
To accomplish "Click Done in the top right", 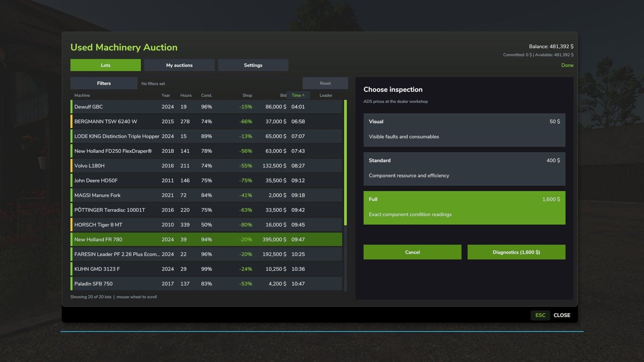I will point(567,65).
